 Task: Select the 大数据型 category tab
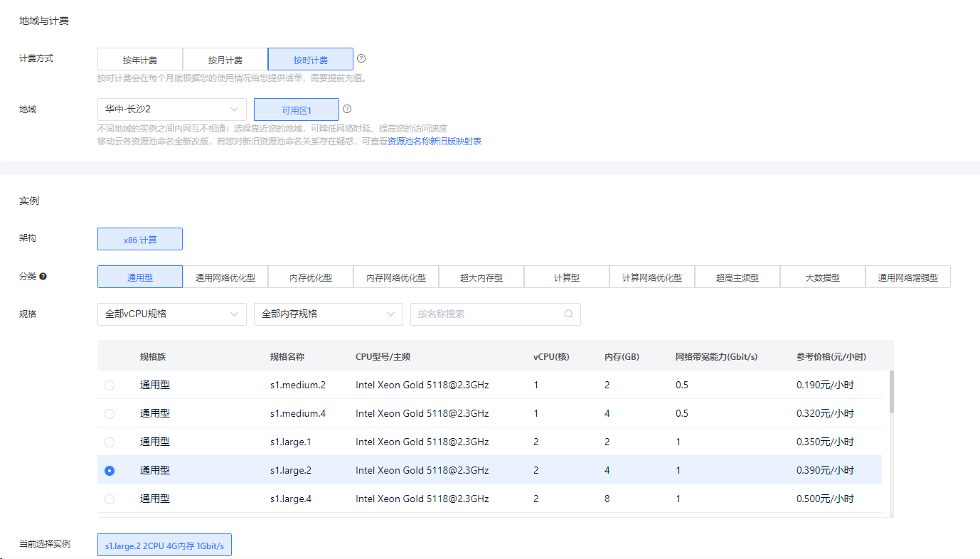[x=823, y=277]
